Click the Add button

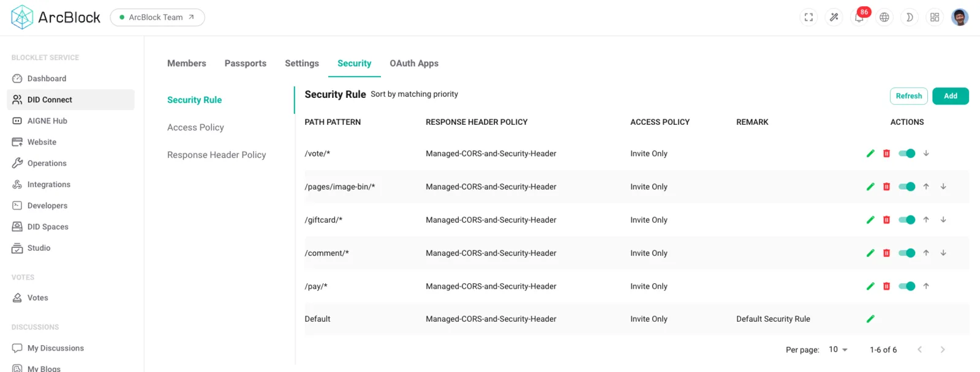tap(951, 96)
